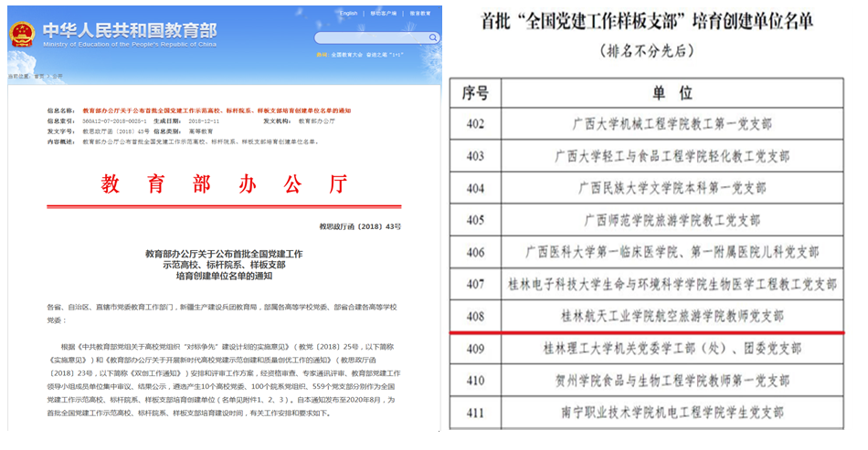The width and height of the screenshot is (868, 450).
Task: Select row 410 贺州学院 entry
Action: pos(672,380)
